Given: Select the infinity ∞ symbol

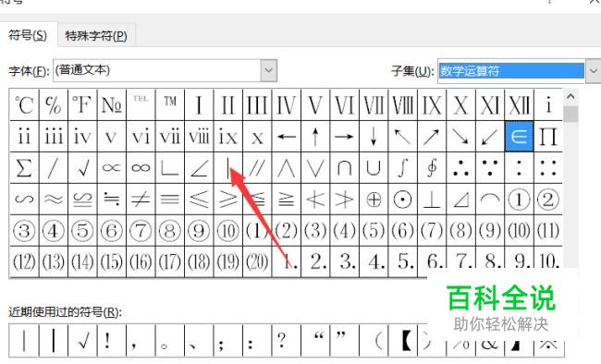Looking at the screenshot, I should coord(141,168).
